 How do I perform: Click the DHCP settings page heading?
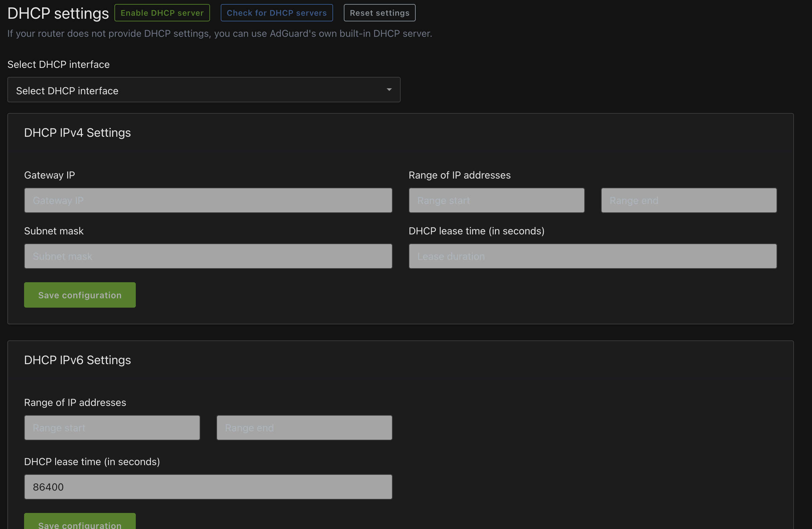(x=57, y=13)
